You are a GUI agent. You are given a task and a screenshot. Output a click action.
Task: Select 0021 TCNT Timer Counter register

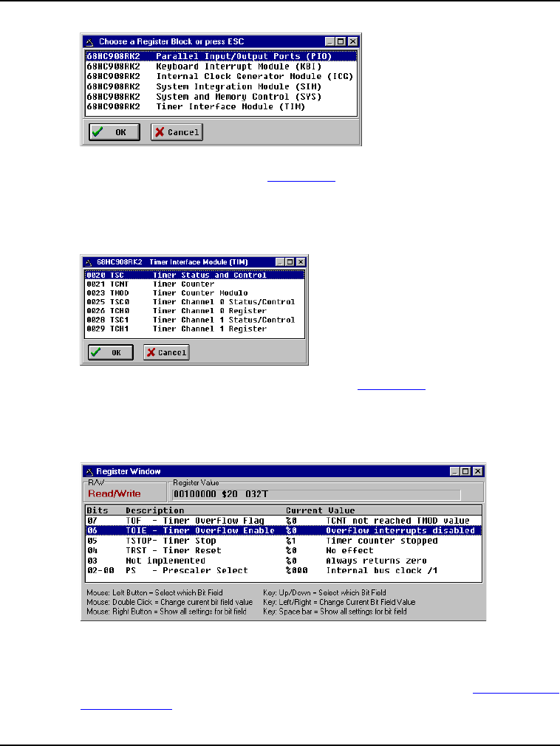(194, 284)
